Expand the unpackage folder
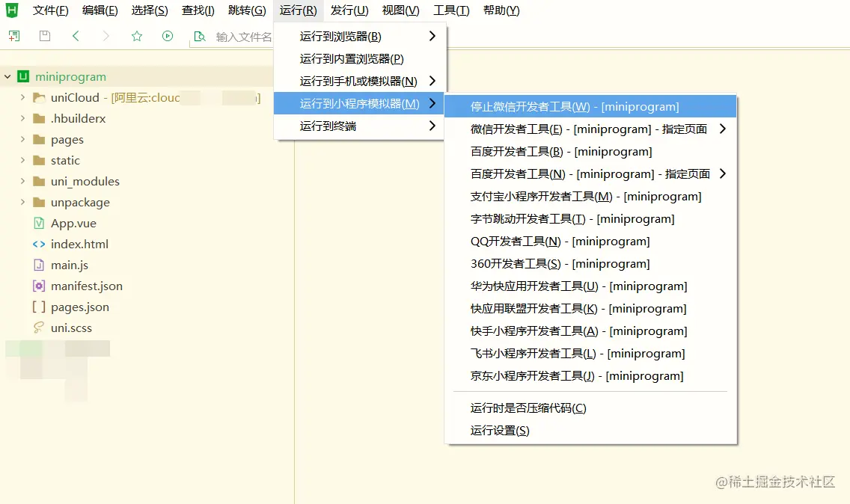Viewport: 850px width, 504px height. (22, 202)
